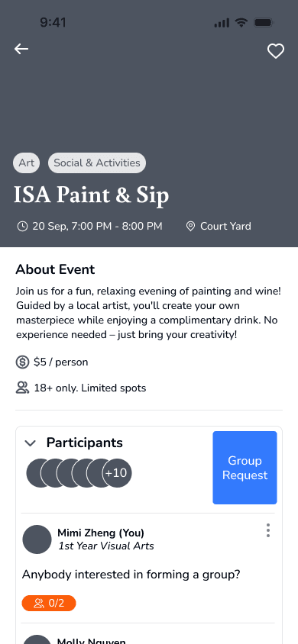Open the +10 more participants bubble
Viewport: 298px width, 644px height.
point(117,473)
